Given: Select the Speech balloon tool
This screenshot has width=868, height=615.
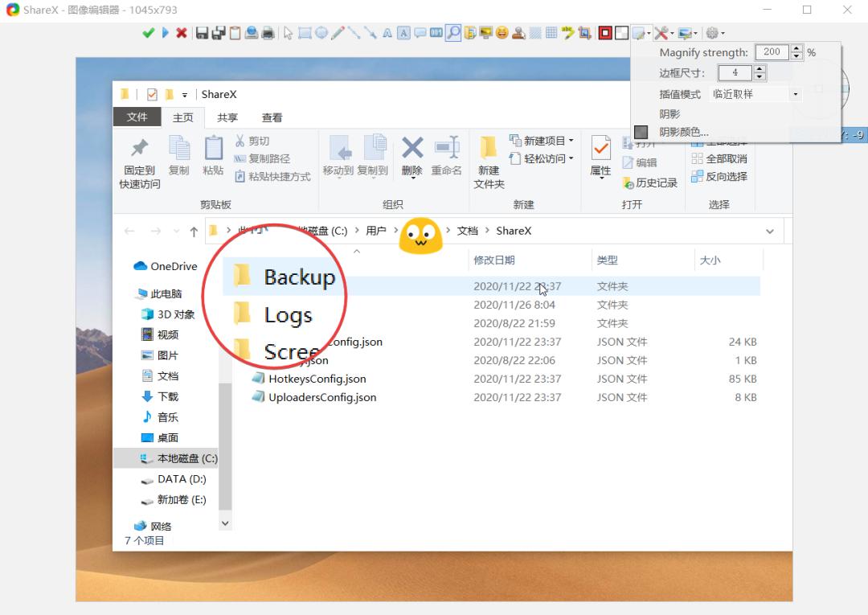Looking at the screenshot, I should pyautogui.click(x=420, y=33).
